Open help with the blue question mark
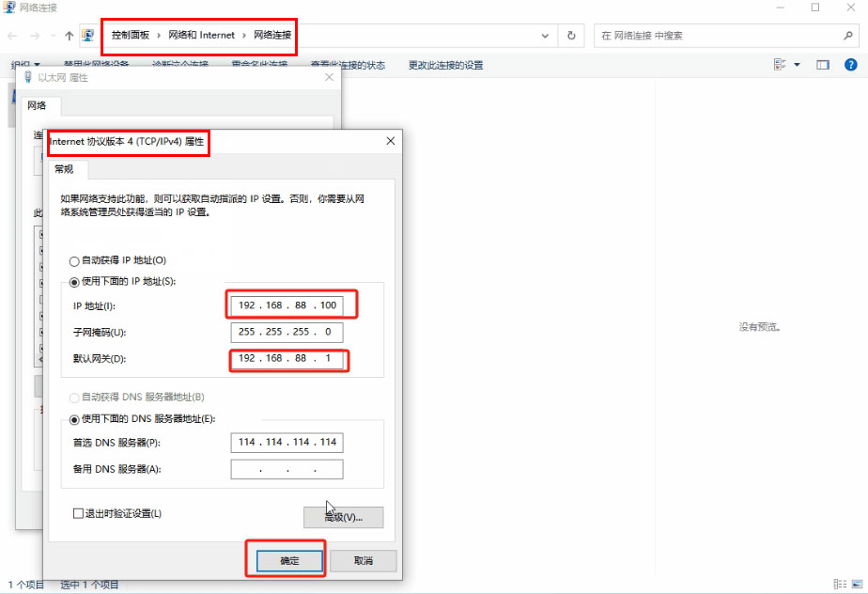Image resolution: width=868 pixels, height=594 pixels. [x=851, y=65]
